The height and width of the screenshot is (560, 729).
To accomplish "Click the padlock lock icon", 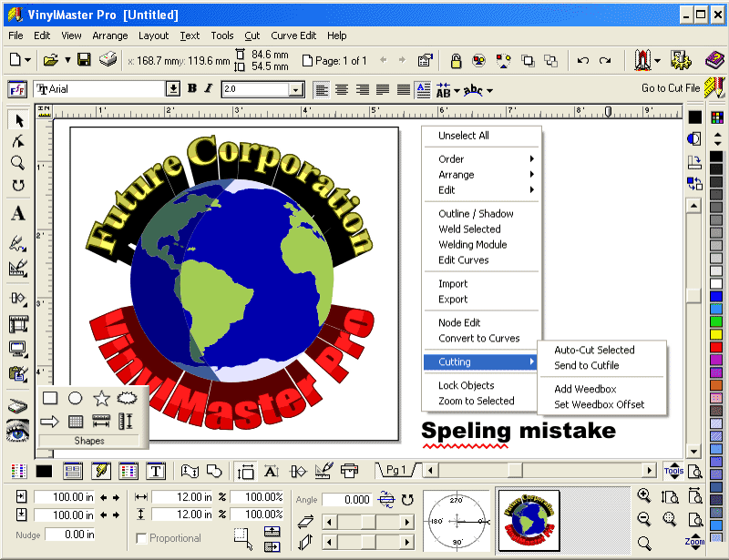I will coord(456,60).
